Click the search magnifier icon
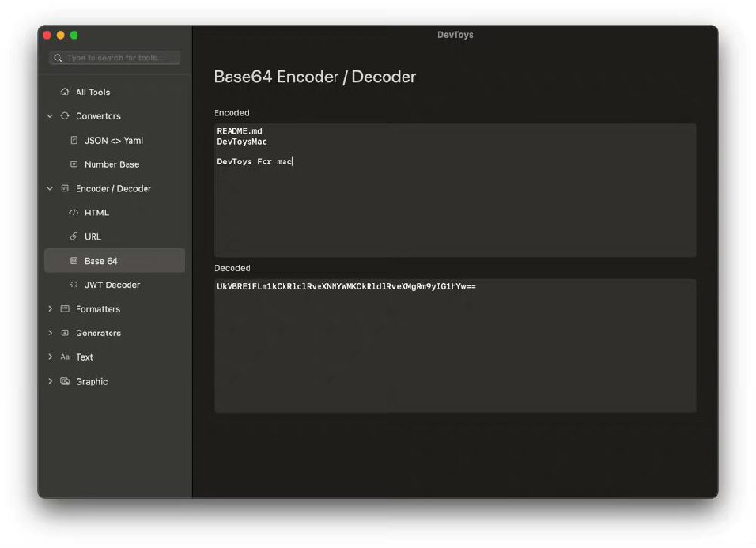 [58, 58]
